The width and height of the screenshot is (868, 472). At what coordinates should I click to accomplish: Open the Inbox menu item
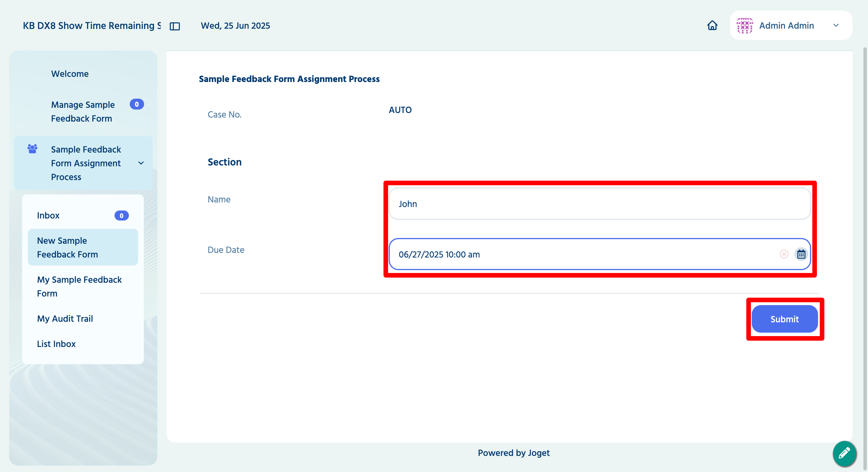click(83, 215)
